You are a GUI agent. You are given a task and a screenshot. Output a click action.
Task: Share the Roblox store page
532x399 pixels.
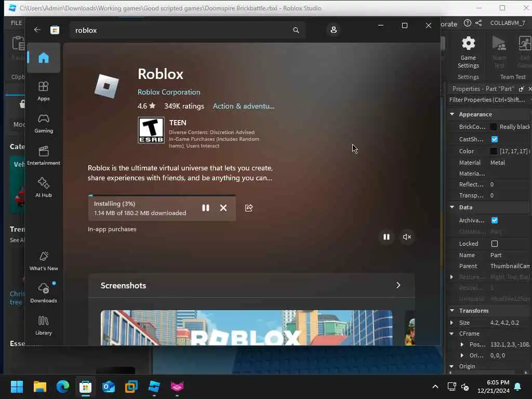point(249,208)
